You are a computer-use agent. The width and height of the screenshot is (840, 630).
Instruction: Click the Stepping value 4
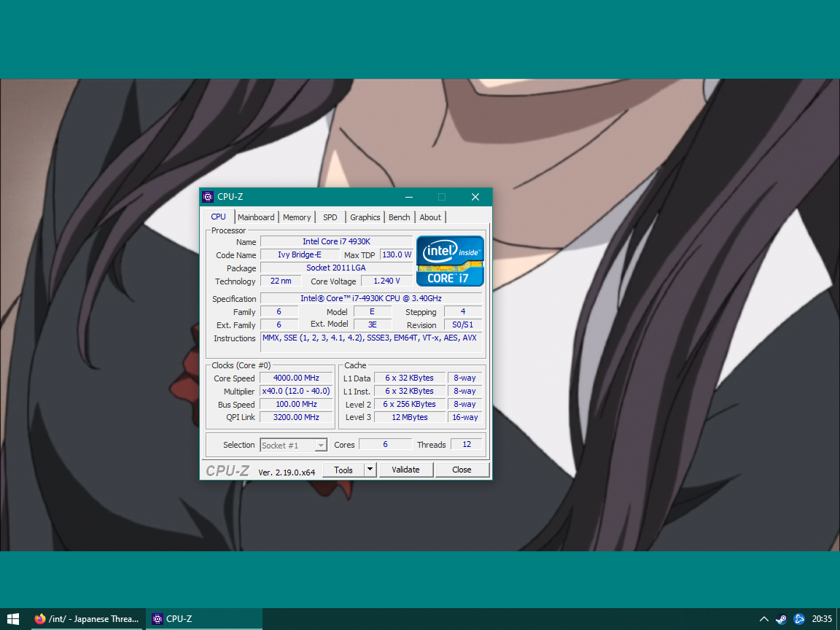pyautogui.click(x=463, y=311)
